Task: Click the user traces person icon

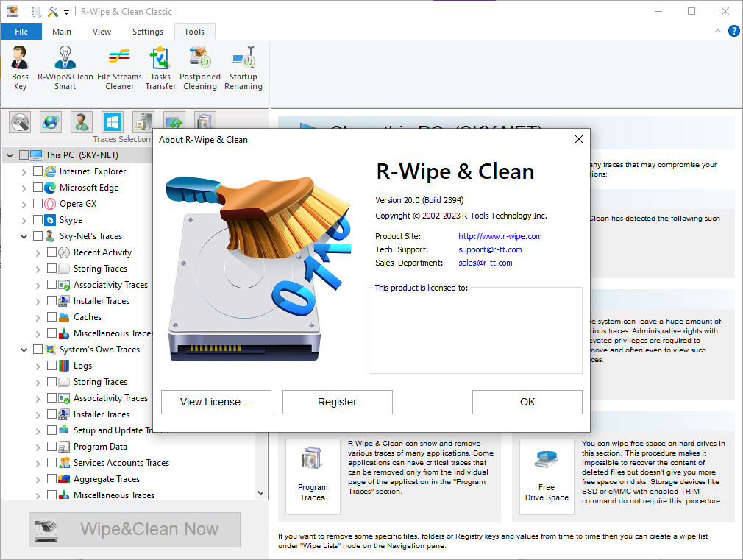Action: point(82,122)
